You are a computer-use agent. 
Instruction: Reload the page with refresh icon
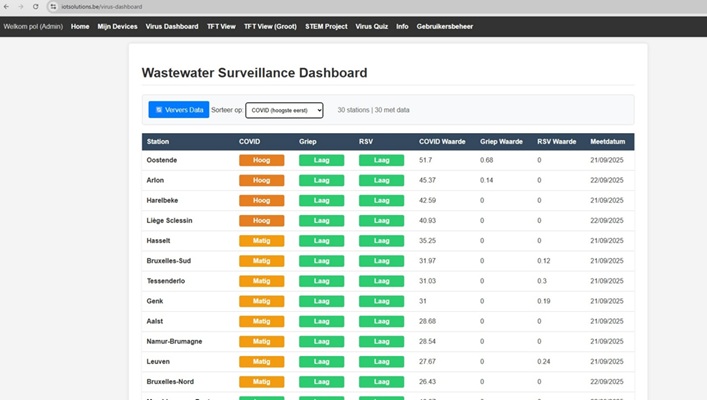[x=36, y=7]
